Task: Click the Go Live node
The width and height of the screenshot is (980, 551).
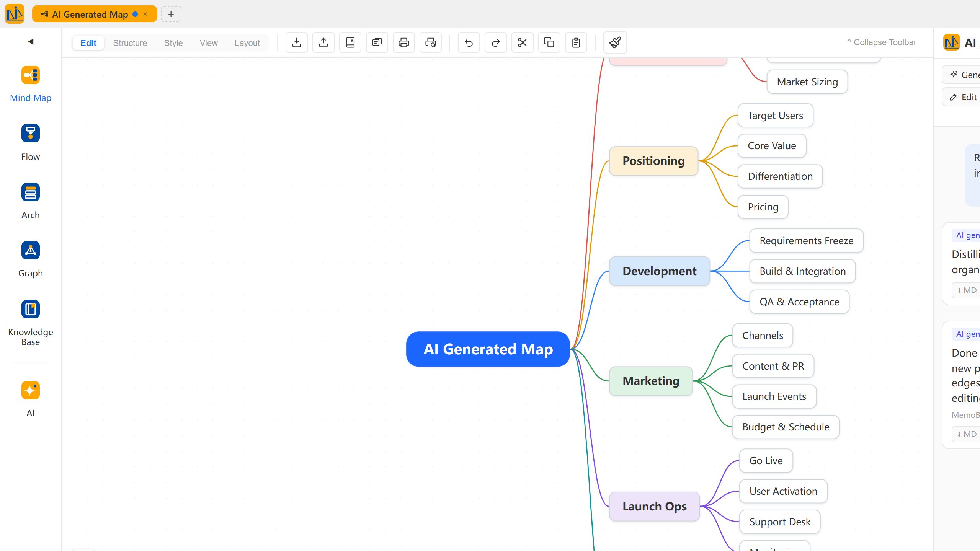Action: pos(766,461)
